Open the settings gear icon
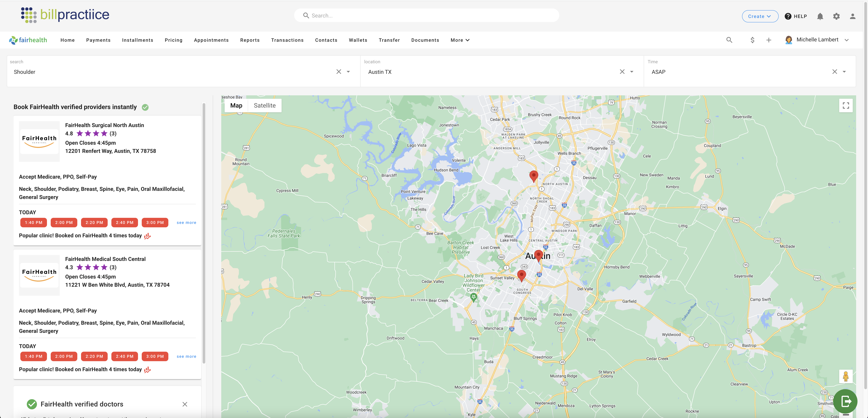 point(836,16)
